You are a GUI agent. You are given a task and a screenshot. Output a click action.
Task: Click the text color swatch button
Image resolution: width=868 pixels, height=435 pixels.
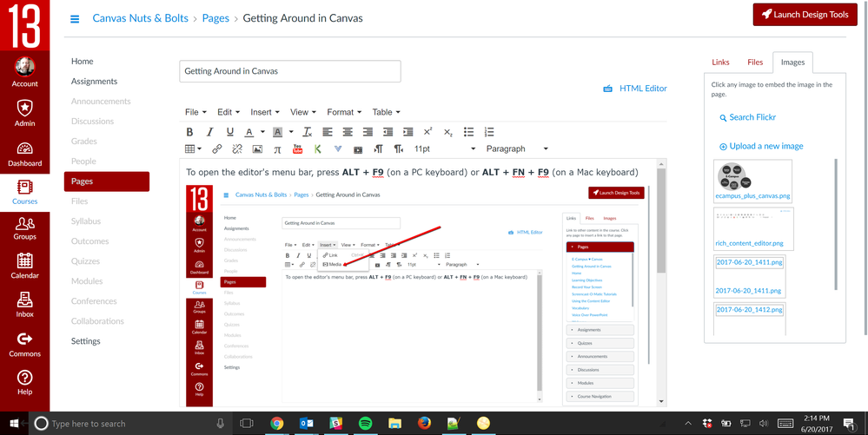[249, 132]
